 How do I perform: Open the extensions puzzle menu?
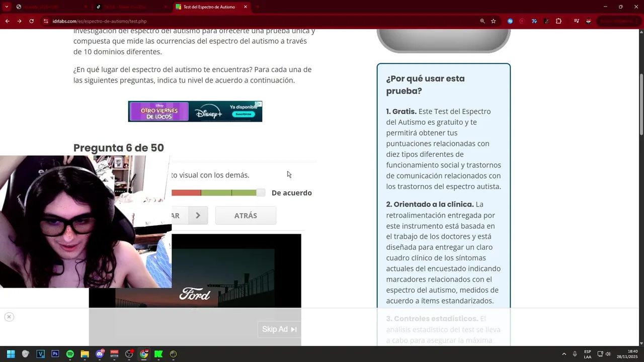(558, 21)
